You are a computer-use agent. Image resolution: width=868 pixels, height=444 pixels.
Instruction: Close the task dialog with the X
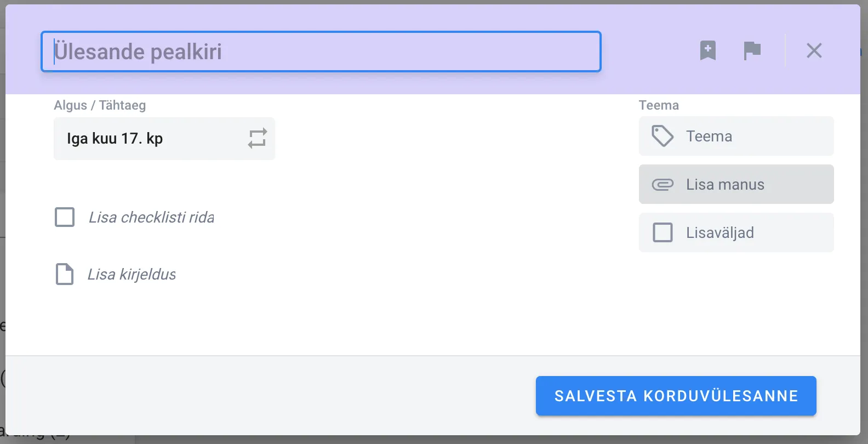coord(814,50)
